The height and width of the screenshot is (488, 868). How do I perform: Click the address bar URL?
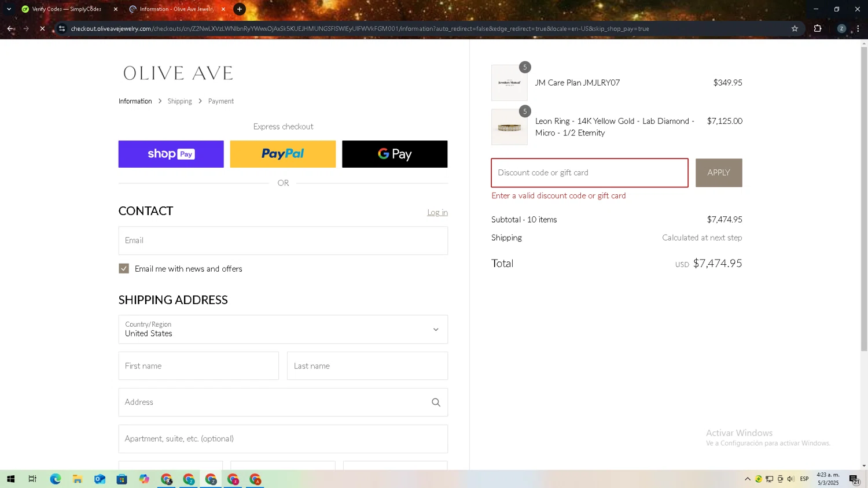(360, 28)
